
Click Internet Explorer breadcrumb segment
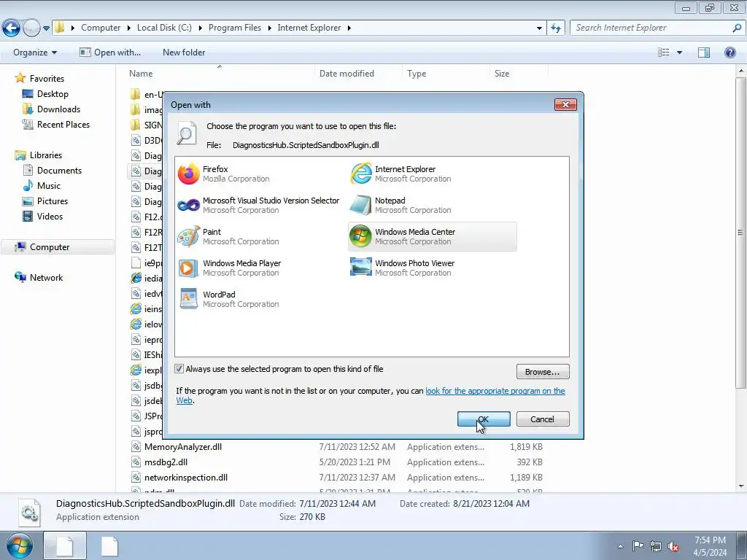point(309,28)
